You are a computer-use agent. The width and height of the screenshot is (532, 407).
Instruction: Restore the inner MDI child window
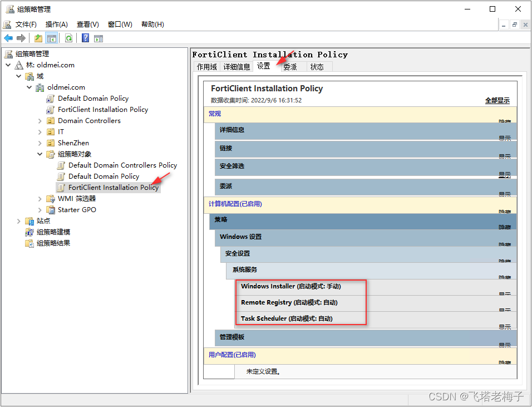515,24
